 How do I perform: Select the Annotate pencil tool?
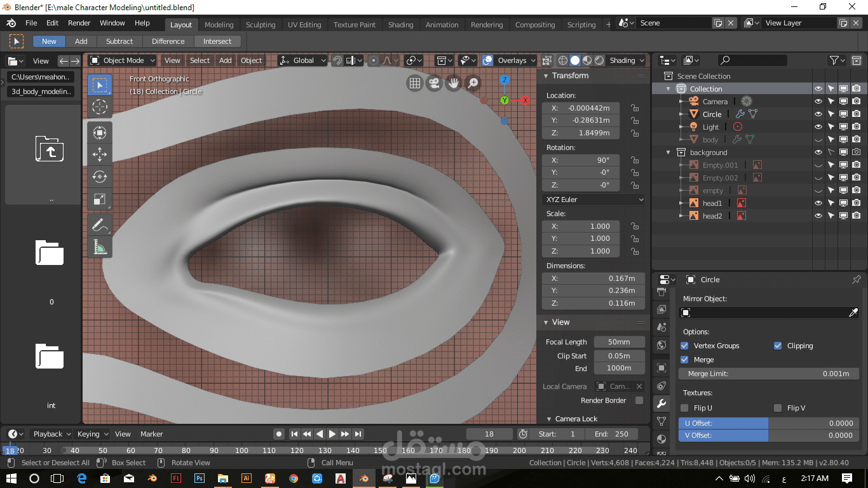tap(100, 225)
